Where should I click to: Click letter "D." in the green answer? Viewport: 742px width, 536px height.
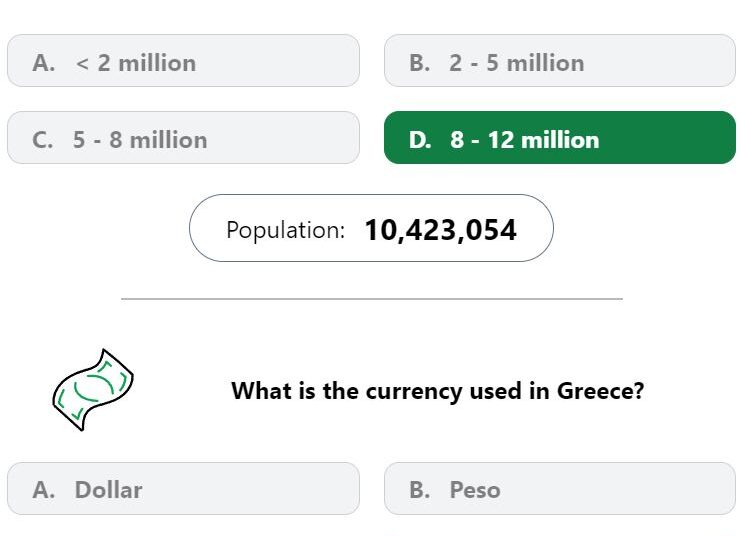click(x=420, y=140)
